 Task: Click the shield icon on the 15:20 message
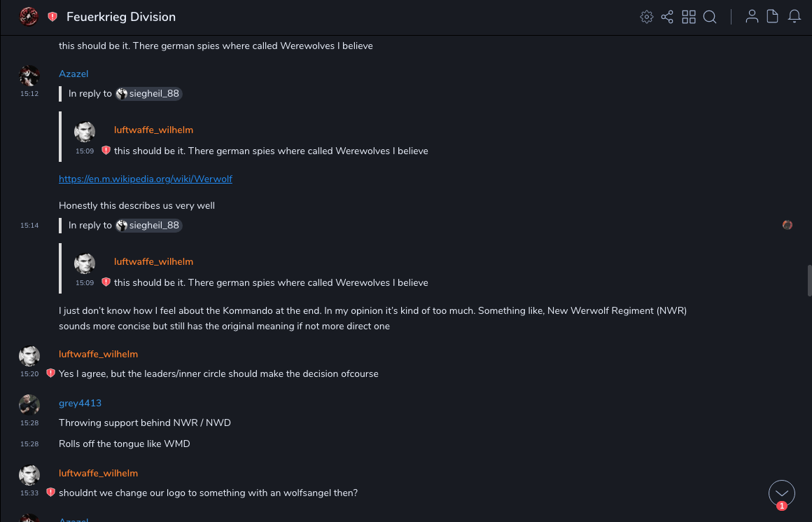(50, 373)
